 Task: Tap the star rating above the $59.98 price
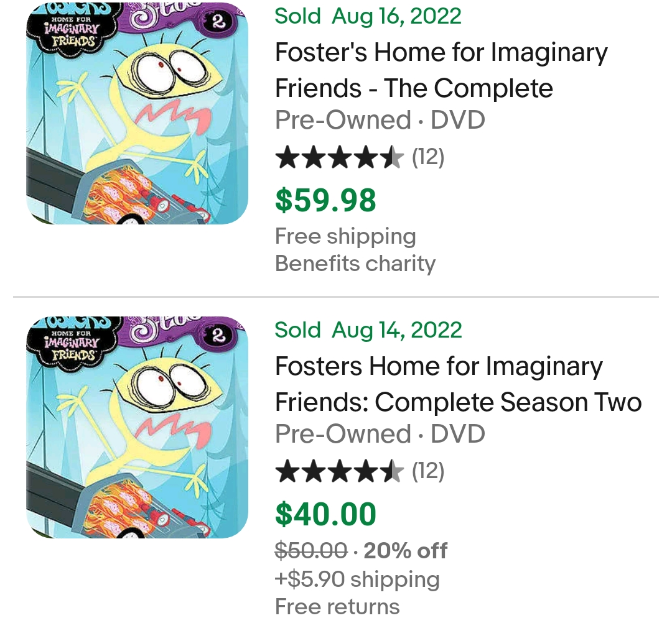pos(339,157)
